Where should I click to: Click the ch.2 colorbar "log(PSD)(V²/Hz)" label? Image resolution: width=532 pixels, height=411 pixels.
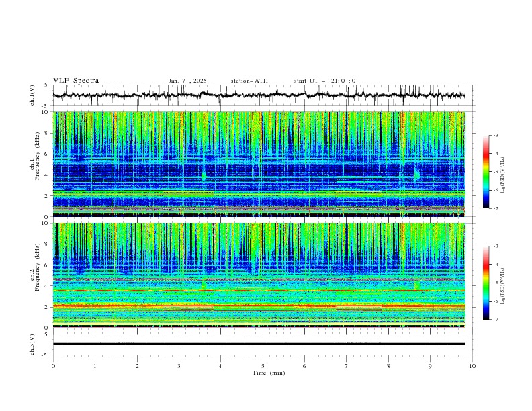coord(502,286)
